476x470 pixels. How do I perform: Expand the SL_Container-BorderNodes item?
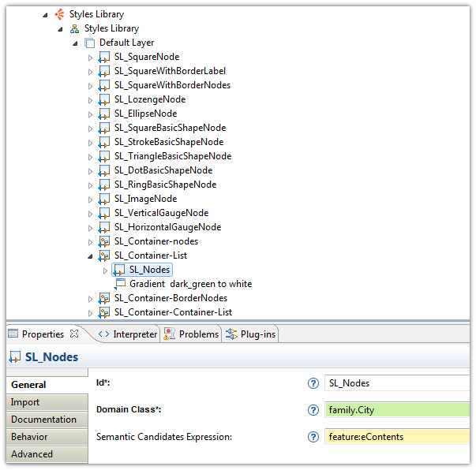point(90,299)
